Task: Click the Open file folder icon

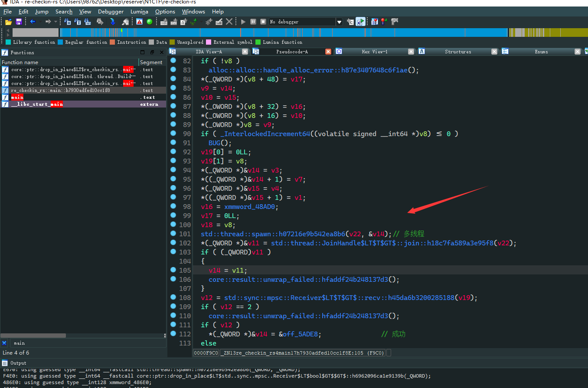Action: click(x=8, y=22)
